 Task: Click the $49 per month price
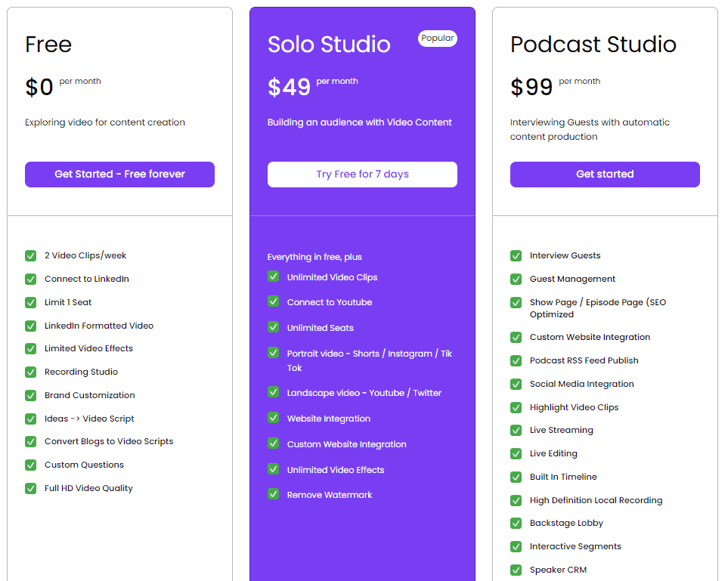313,87
